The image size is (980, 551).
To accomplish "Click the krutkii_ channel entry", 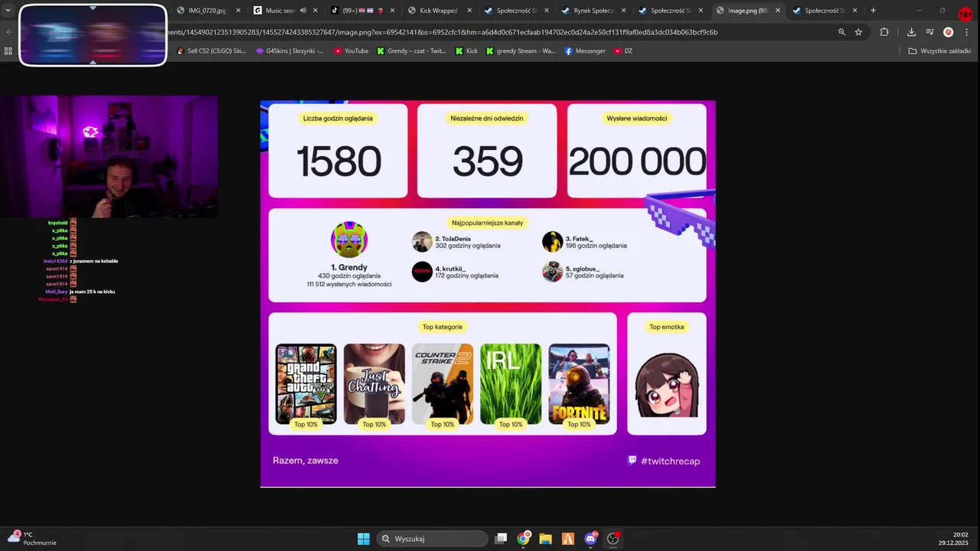I will [x=456, y=272].
